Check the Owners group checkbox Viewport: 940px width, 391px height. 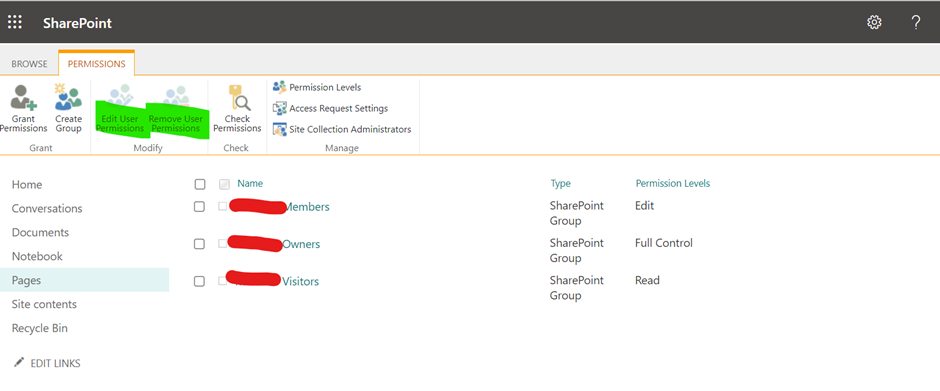(x=199, y=244)
